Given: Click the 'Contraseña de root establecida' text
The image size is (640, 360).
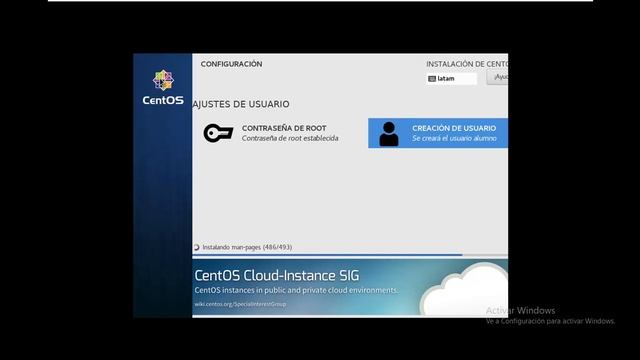Looking at the screenshot, I should coord(290,138).
